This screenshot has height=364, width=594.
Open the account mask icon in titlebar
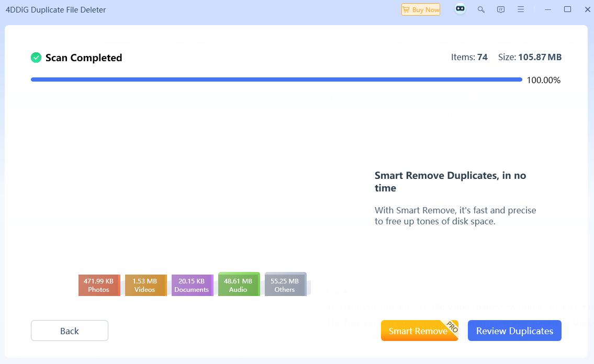point(459,9)
